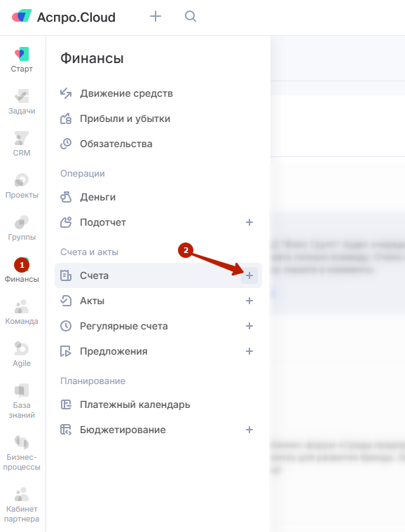Click the plus icon in top header
This screenshot has height=532, width=405.
(156, 16)
